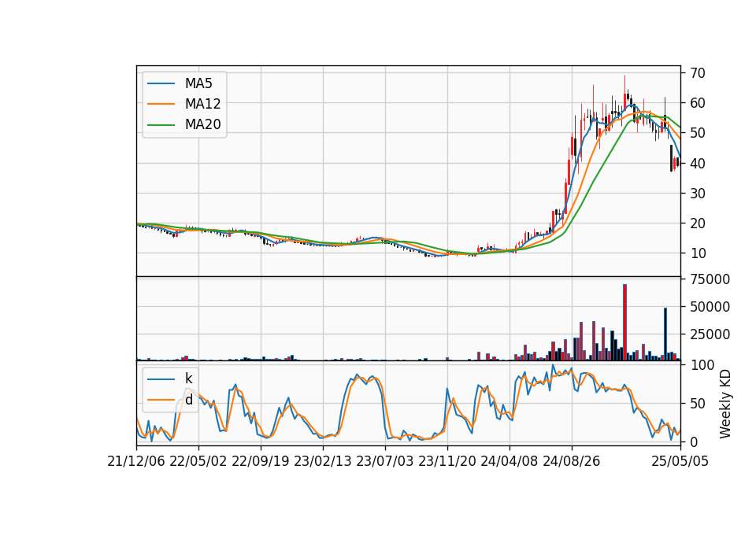Click the d legend label in KD panel
This screenshot has height=543, width=756.
(x=189, y=400)
